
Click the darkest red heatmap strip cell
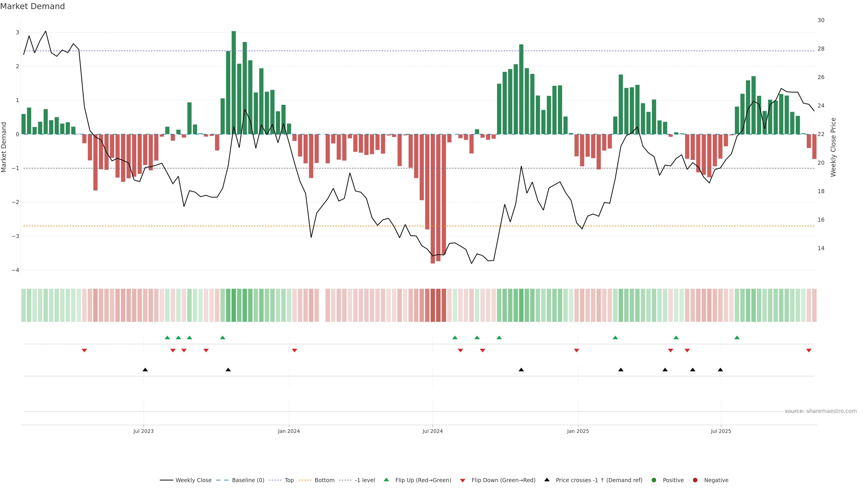pyautogui.click(x=433, y=305)
